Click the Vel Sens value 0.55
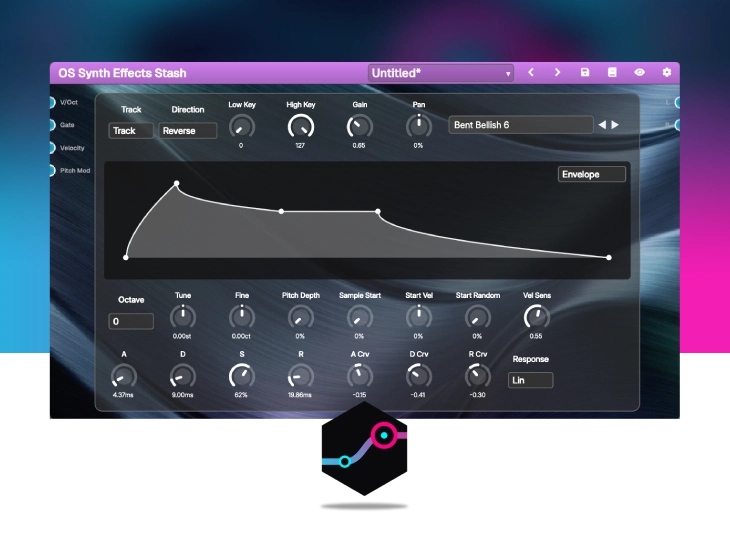 pos(536,336)
